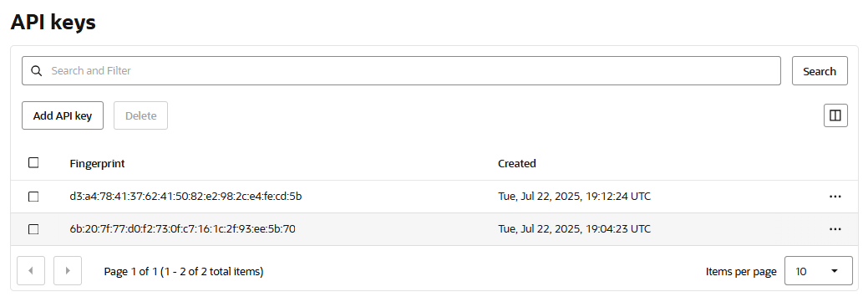This screenshot has height=302, width=868.
Task: Select the d3:a4:78 fingerprint checkbox
Action: click(33, 196)
